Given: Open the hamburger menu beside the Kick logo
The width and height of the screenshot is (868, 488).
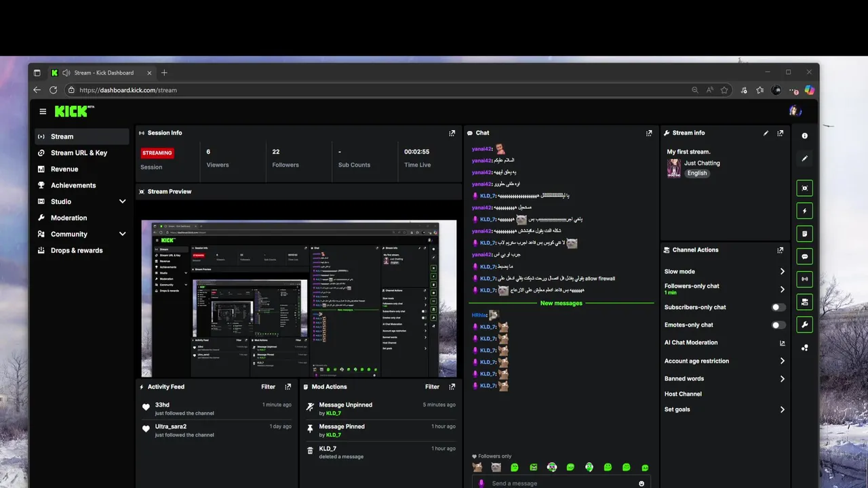Looking at the screenshot, I should (x=43, y=112).
